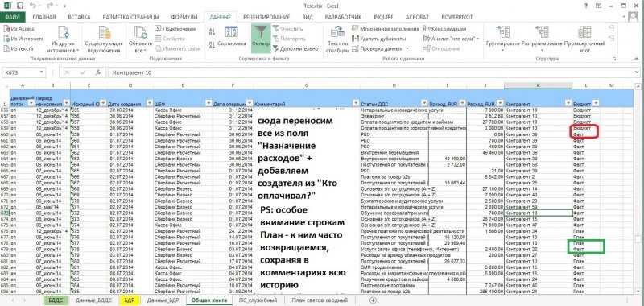Open the Данные_БДДС sheet tab
The image size is (644, 306).
click(93, 300)
